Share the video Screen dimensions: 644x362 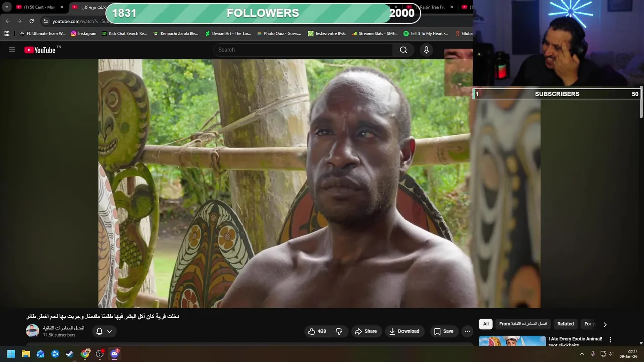coord(366,331)
